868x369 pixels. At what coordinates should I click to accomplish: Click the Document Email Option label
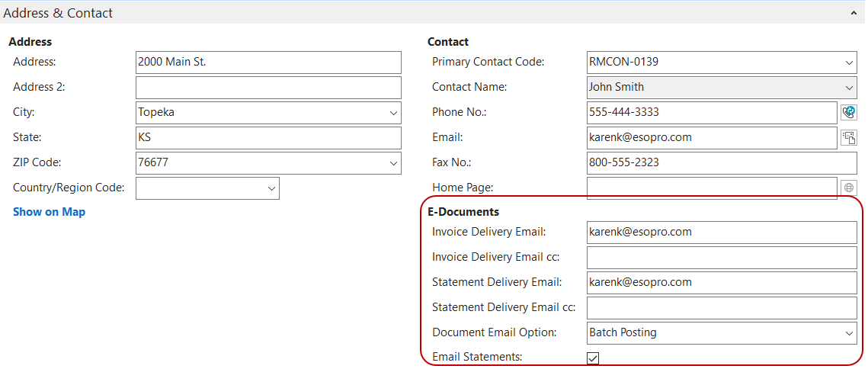coord(495,332)
